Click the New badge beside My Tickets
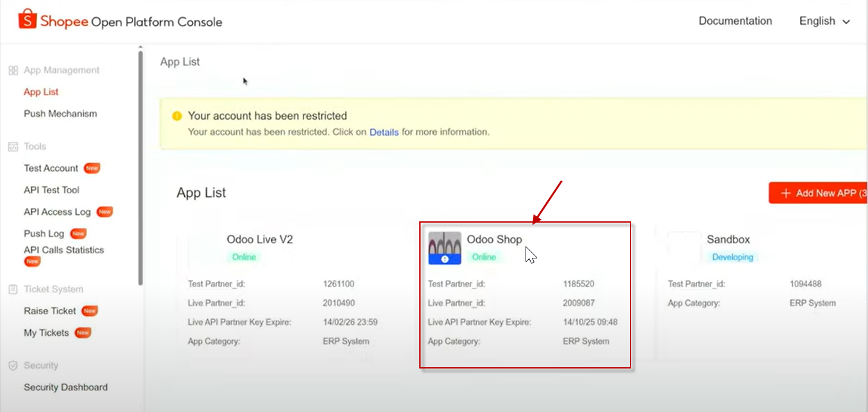The image size is (868, 412). point(83,333)
